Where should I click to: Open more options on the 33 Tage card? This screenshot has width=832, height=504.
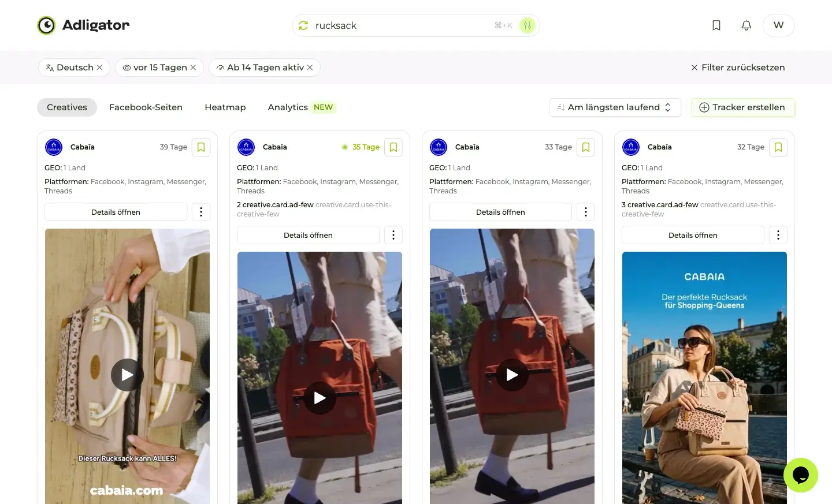pyautogui.click(x=586, y=212)
